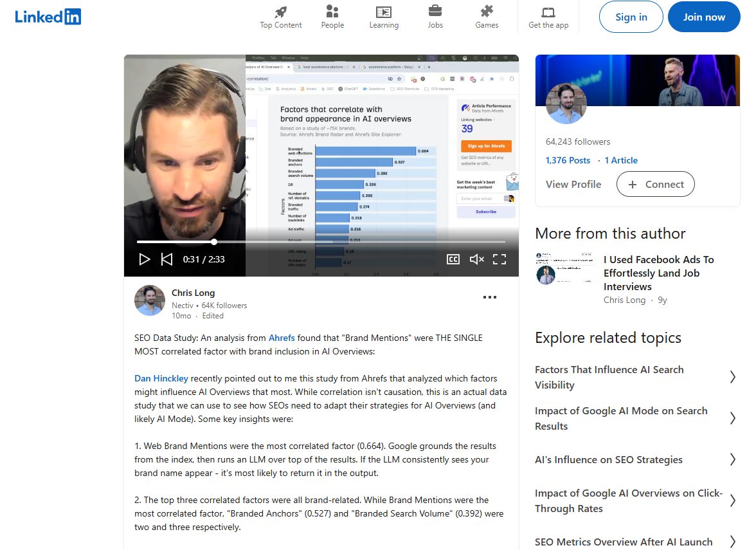Click the Get the app icon
756x550 pixels.
(548, 12)
